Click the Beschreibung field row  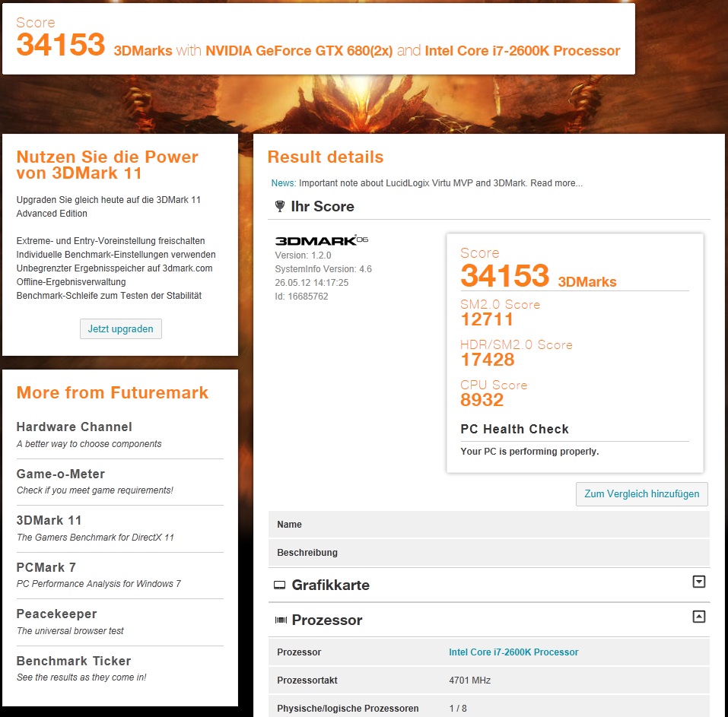point(489,553)
